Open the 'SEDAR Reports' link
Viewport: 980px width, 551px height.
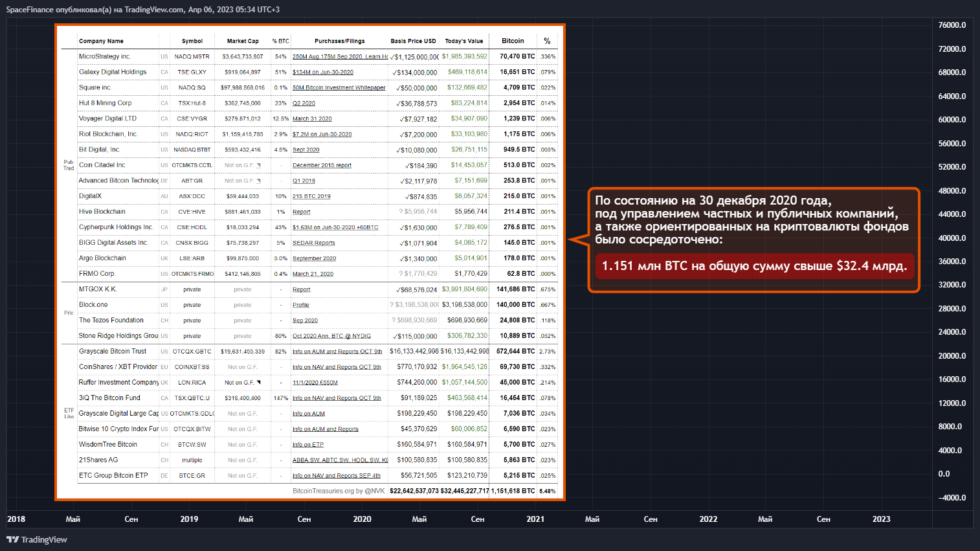314,243
